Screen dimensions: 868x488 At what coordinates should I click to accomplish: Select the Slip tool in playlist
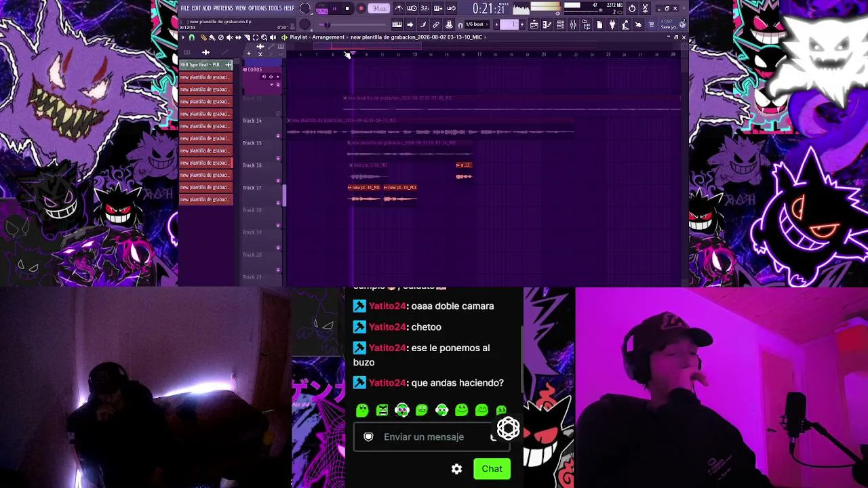click(238, 37)
